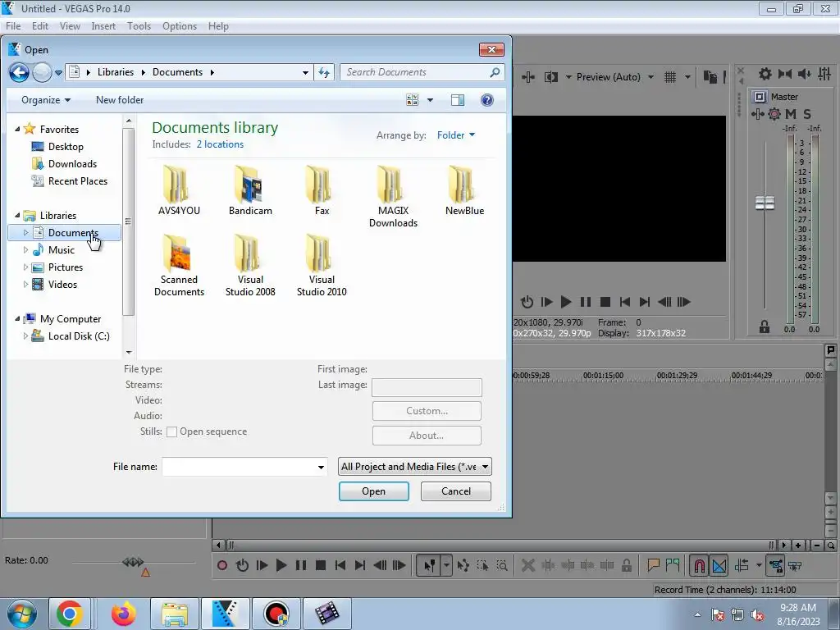Open the dialog Help question mark

487,100
